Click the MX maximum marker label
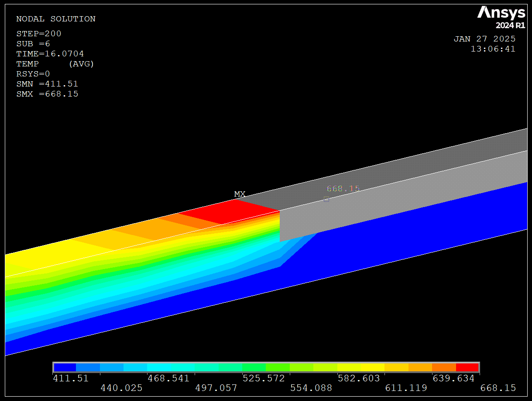 (x=240, y=194)
